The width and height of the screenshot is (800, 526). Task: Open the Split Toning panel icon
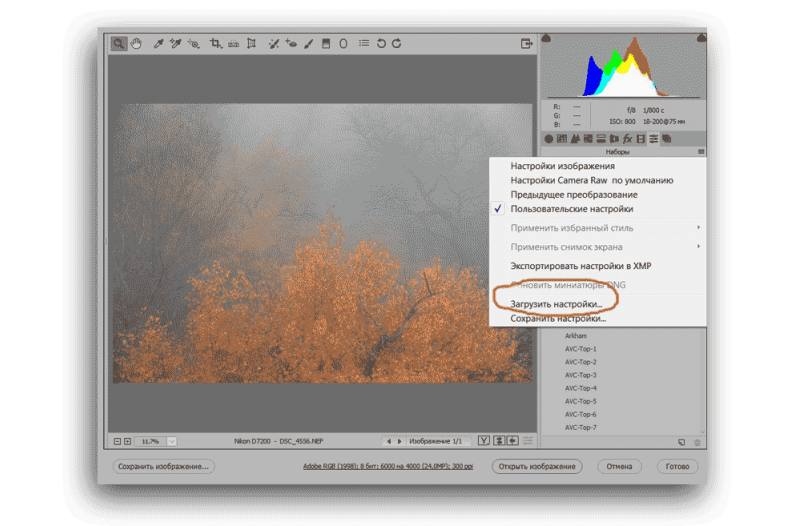coord(601,139)
